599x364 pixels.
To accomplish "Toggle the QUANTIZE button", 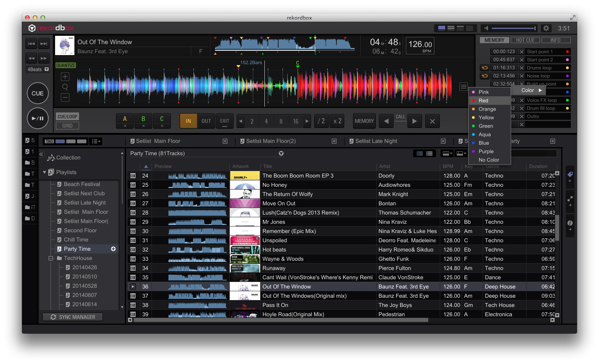I will [66, 65].
